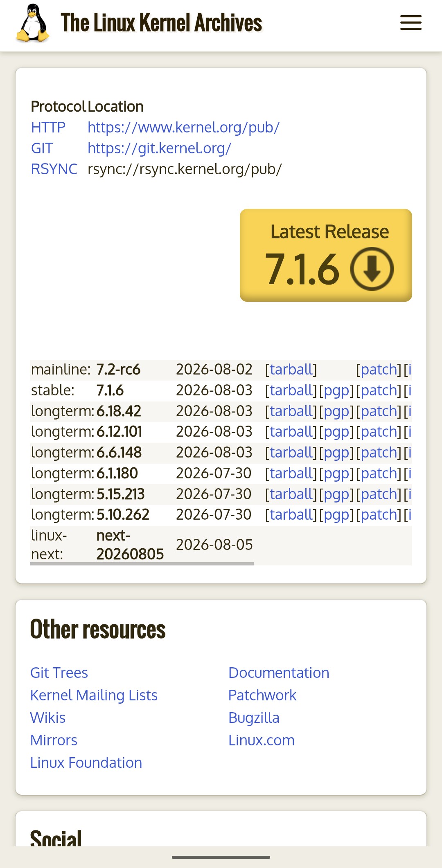The width and height of the screenshot is (442, 868).
Task: Open pgp link for longterm 6.18.42
Action: coord(336,411)
